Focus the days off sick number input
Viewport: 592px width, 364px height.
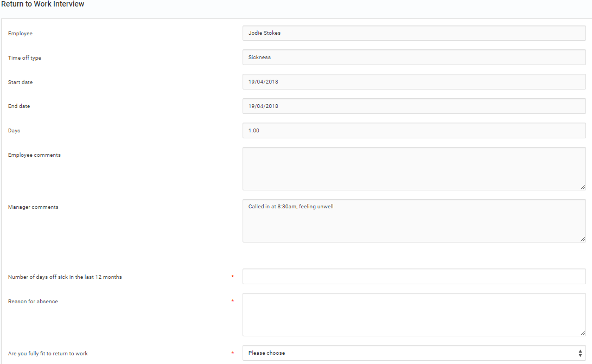click(413, 277)
